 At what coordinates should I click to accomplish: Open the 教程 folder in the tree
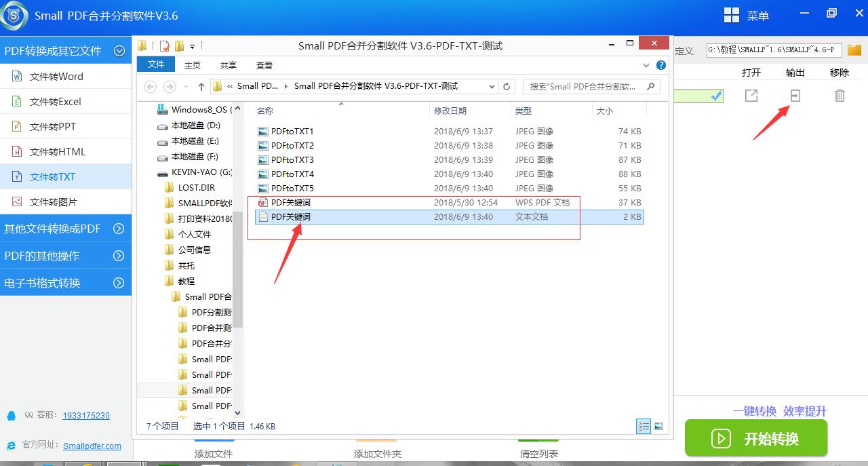(180, 281)
